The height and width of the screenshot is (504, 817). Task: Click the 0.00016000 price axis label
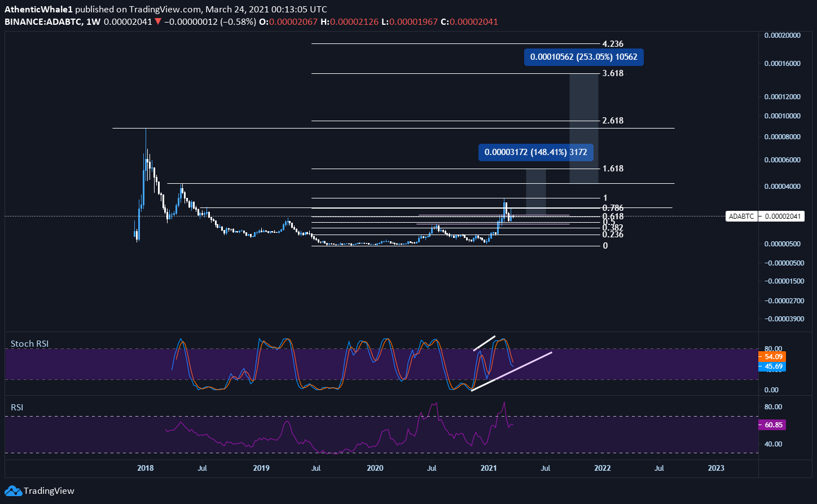point(782,64)
